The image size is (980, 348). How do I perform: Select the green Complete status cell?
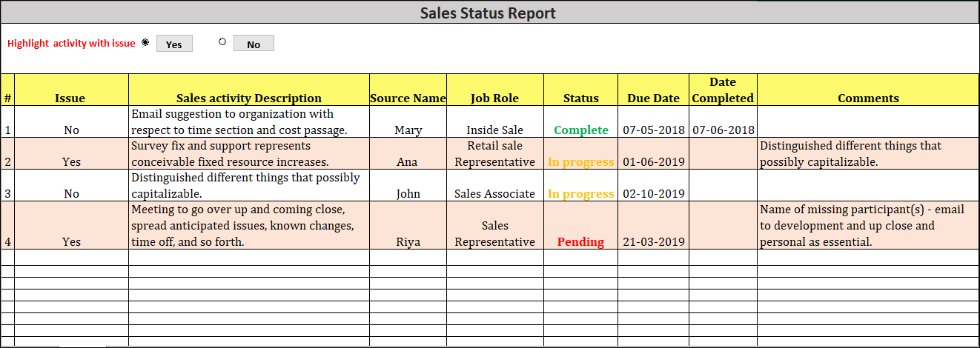(580, 130)
